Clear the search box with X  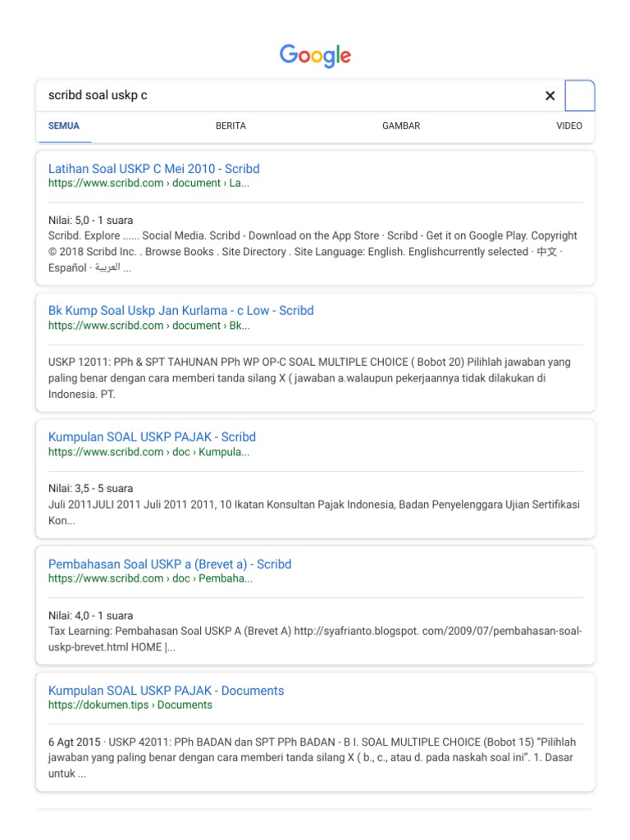550,96
